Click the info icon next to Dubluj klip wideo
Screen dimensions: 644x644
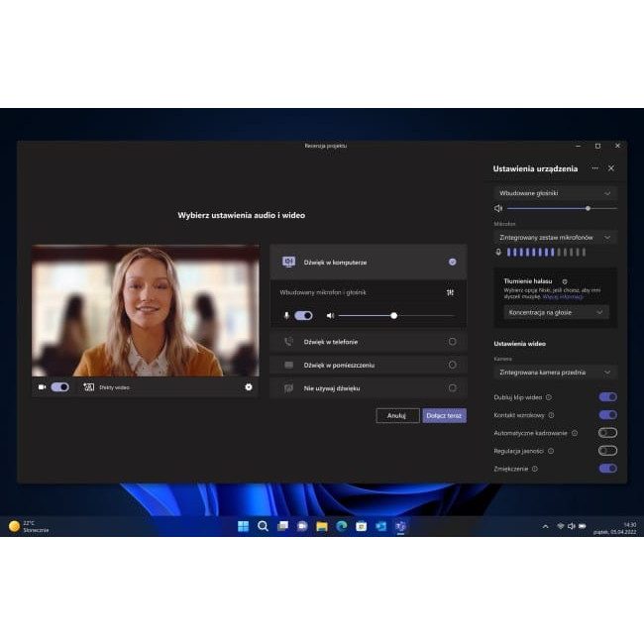[549, 397]
